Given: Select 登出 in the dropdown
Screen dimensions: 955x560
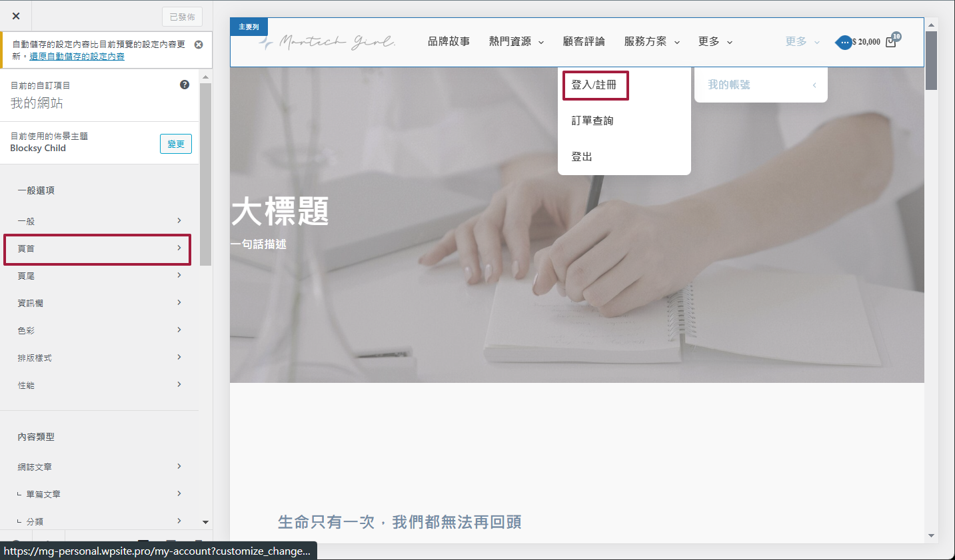Looking at the screenshot, I should 582,156.
